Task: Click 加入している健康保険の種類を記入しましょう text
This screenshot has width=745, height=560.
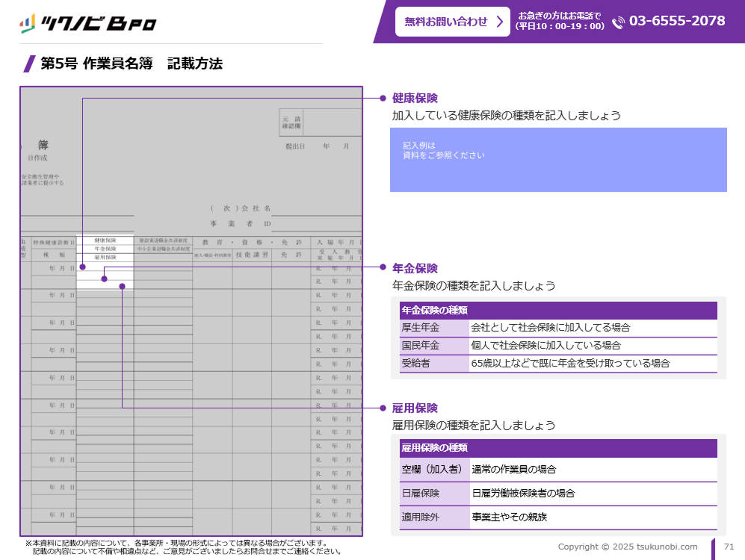Action: [x=507, y=116]
